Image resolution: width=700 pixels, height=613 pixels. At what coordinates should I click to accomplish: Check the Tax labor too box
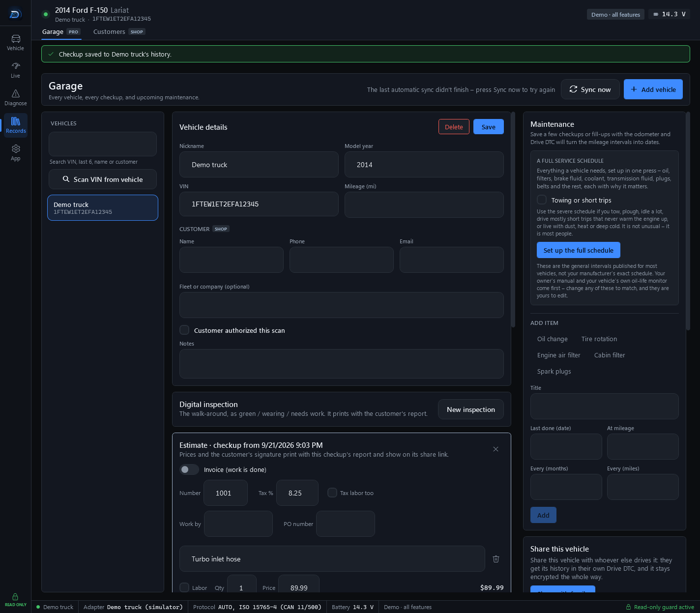tap(332, 493)
